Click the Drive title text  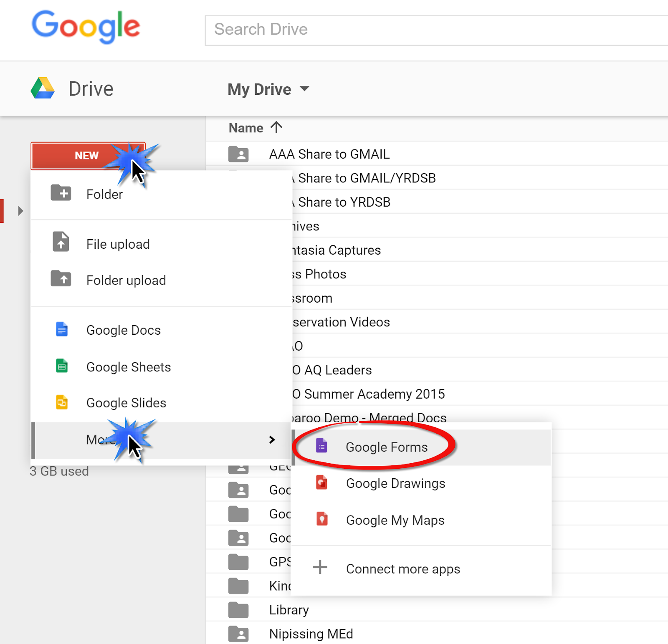(91, 89)
